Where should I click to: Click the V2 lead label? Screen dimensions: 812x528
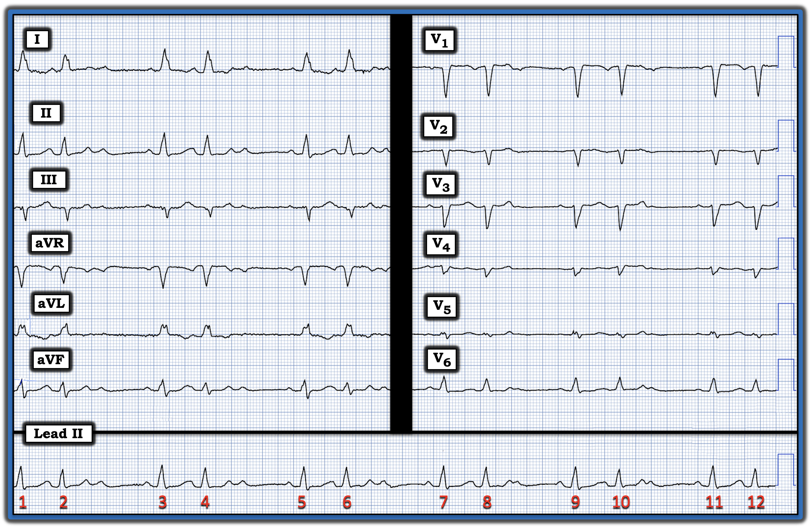click(438, 127)
